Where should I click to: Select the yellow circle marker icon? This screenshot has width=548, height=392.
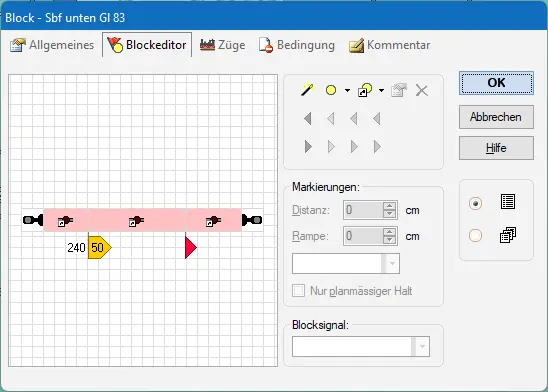[331, 90]
